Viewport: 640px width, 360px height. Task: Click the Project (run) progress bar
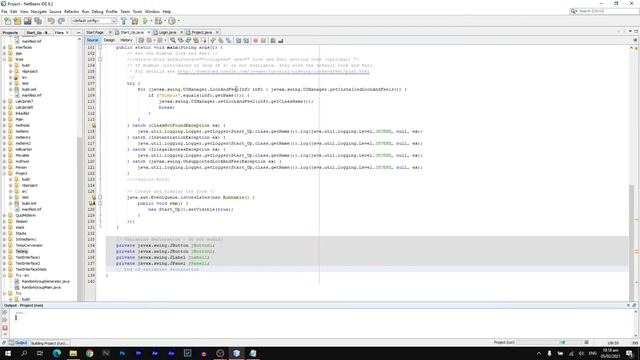[x=549, y=342]
